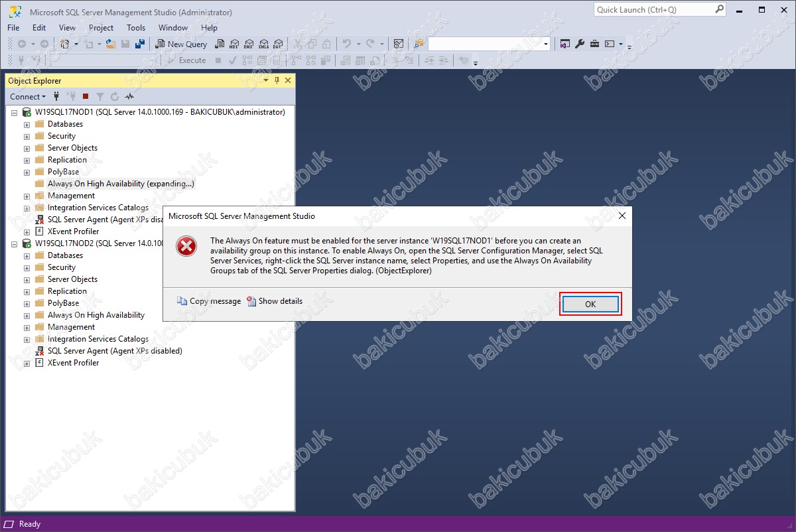796x532 pixels.
Task: Click the Toolbox briefcase icon
Action: coord(594,44)
